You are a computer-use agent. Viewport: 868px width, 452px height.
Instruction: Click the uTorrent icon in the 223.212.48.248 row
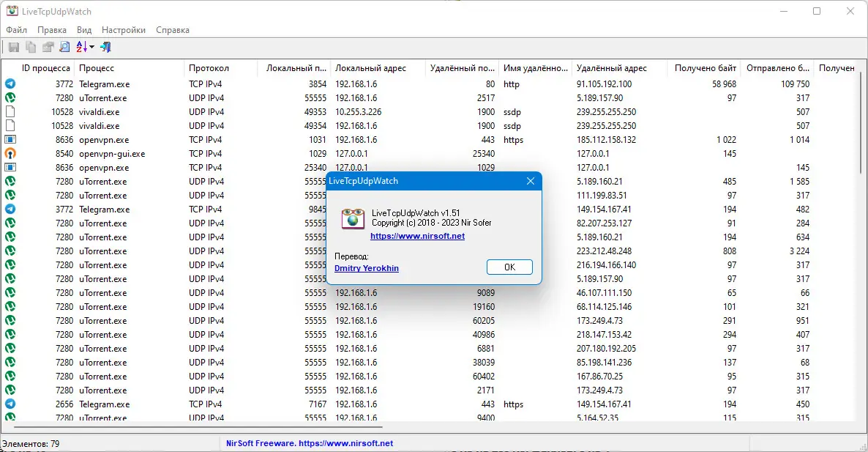(x=10, y=251)
